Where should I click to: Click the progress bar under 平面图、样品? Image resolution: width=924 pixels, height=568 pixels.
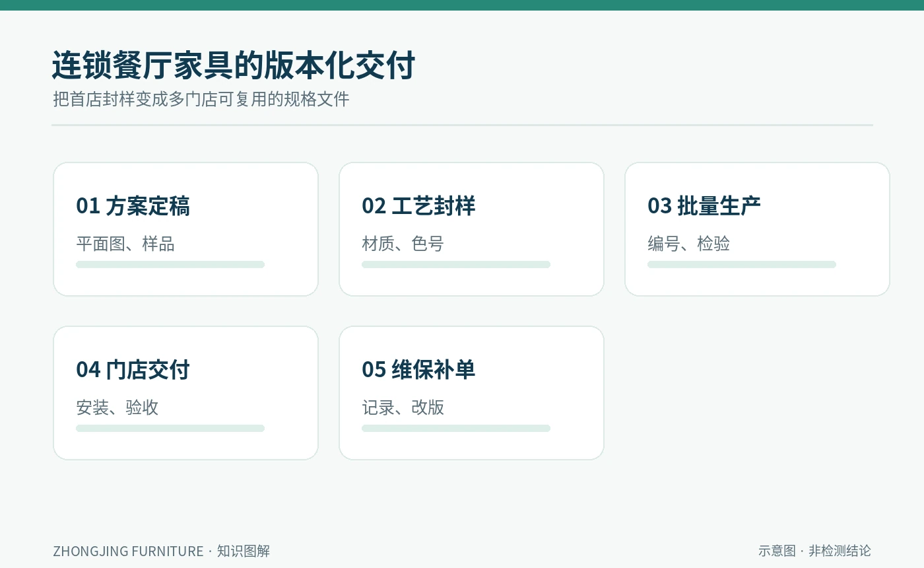170,264
